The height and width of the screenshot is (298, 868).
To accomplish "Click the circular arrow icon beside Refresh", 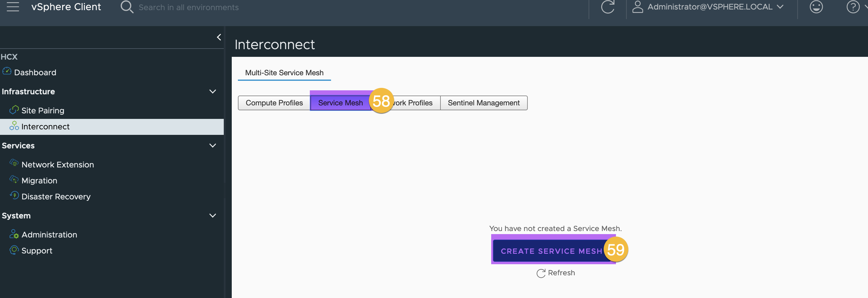I will [540, 273].
